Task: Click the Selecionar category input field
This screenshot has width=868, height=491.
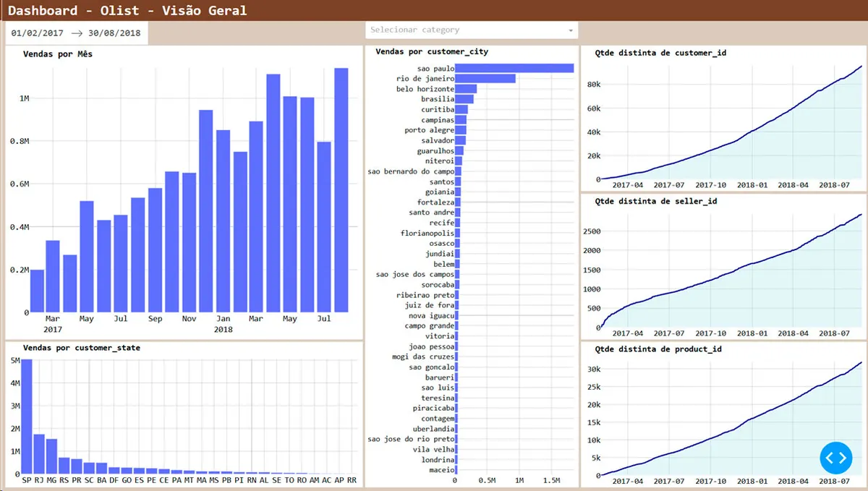Action: [472, 30]
